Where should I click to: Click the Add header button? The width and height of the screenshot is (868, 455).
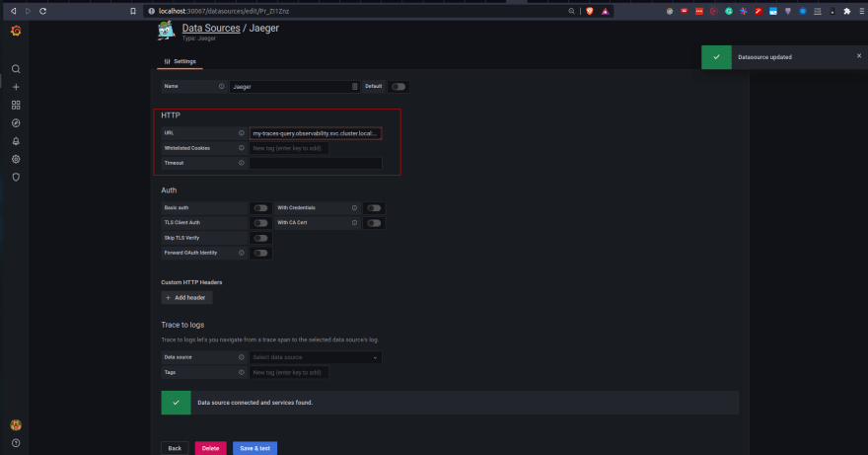coord(186,298)
